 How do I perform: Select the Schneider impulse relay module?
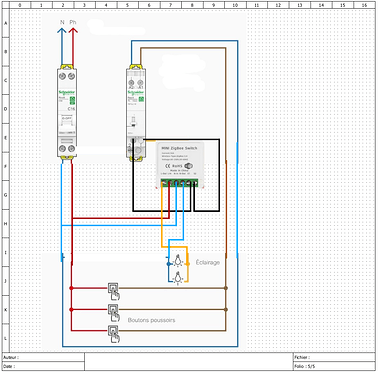(x=136, y=112)
